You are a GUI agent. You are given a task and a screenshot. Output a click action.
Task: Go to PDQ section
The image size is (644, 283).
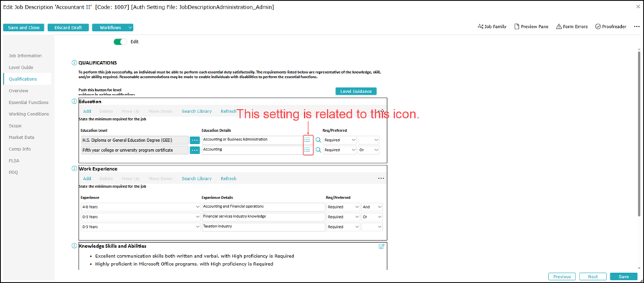click(x=13, y=173)
